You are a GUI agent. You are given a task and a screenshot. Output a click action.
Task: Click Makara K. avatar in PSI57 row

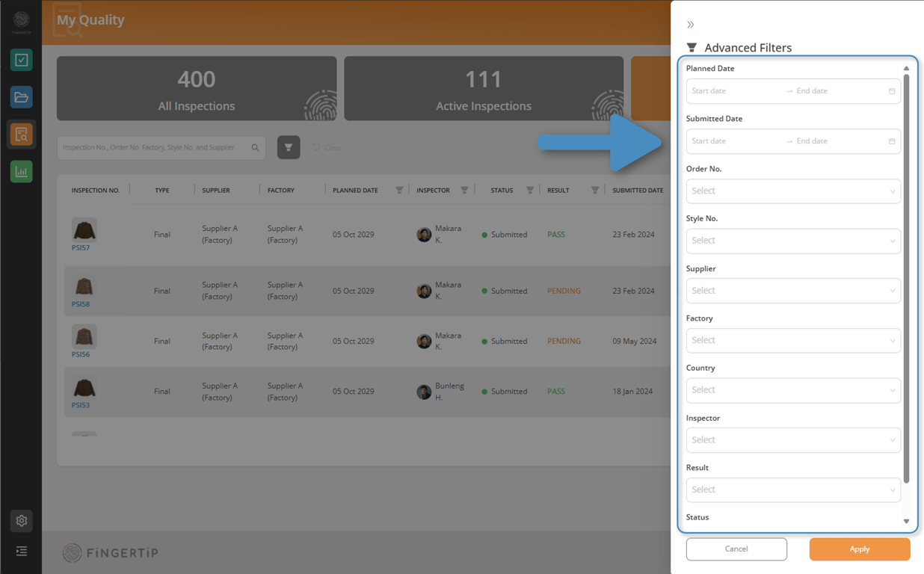point(424,235)
